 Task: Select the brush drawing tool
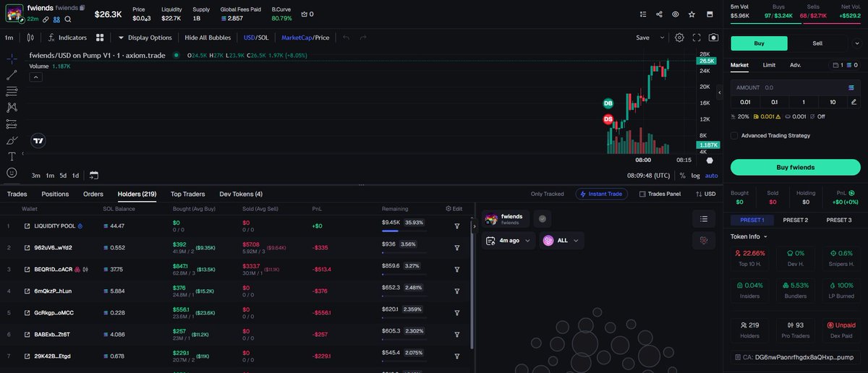12,140
